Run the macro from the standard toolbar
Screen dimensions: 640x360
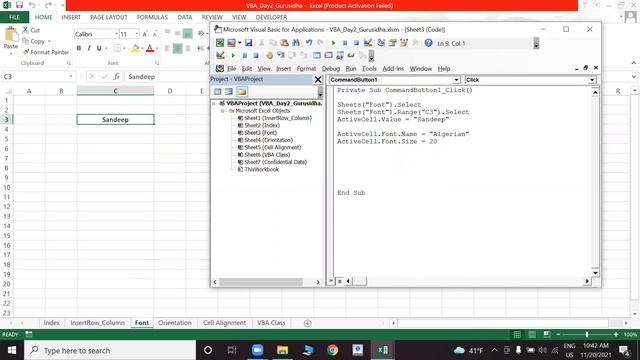(x=333, y=43)
